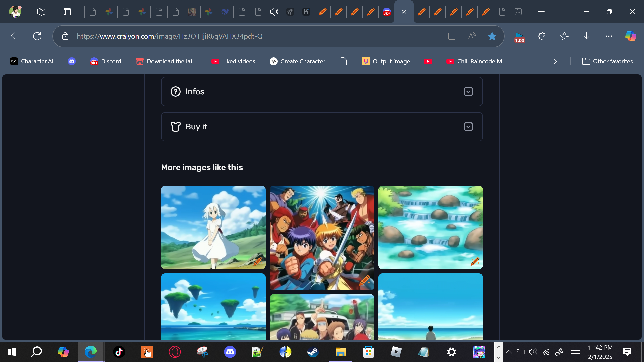The height and width of the screenshot is (362, 644).
Task: Switch to the muted-audio speaker tab
Action: 274,12
